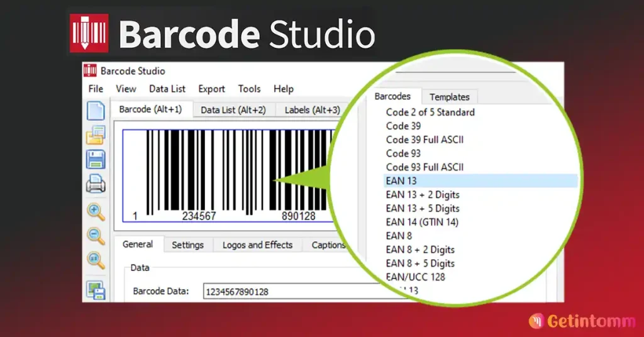Select Code 93 in the list
This screenshot has height=337, width=644.
403,153
